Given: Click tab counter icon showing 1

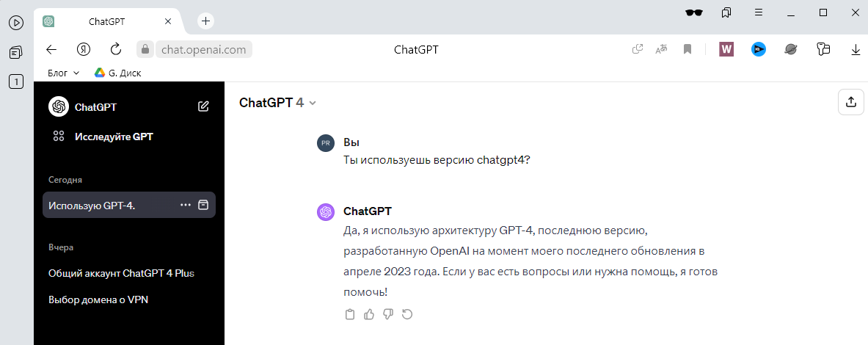Looking at the screenshot, I should [16, 82].
